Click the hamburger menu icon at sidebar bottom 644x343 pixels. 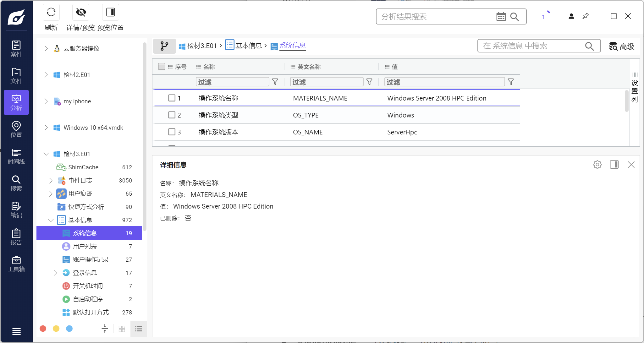click(x=16, y=331)
